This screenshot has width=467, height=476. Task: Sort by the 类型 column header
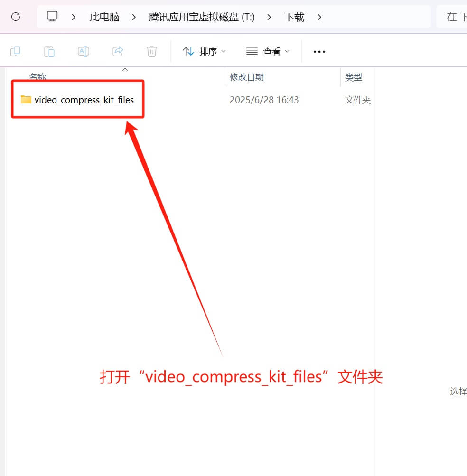[353, 77]
